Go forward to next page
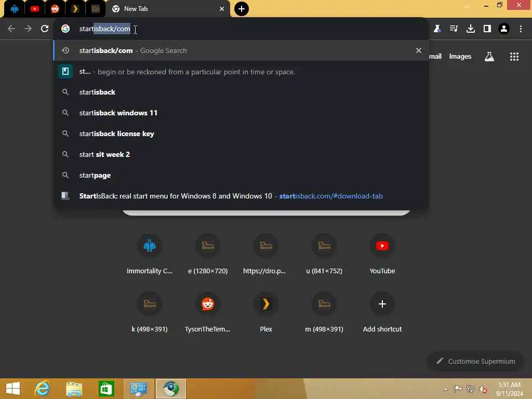The height and width of the screenshot is (399, 532). [28, 29]
